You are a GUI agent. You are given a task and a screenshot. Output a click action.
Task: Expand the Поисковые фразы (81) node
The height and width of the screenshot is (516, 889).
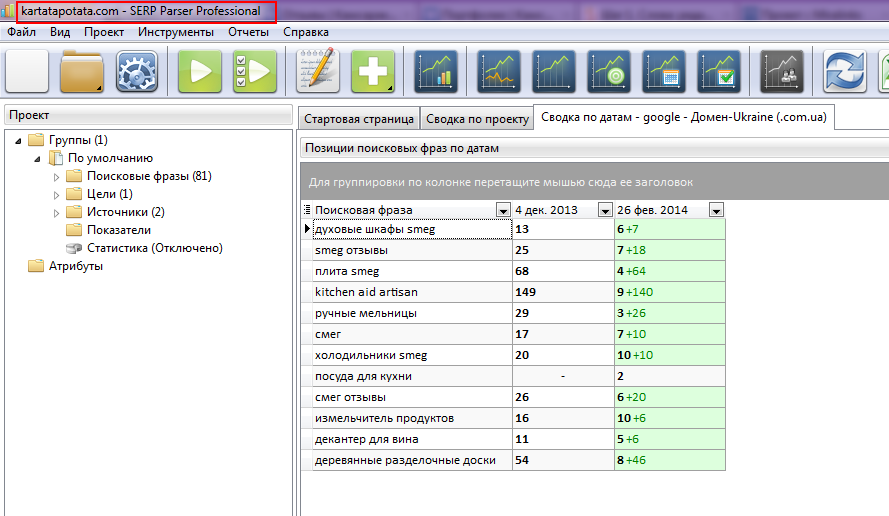point(56,177)
